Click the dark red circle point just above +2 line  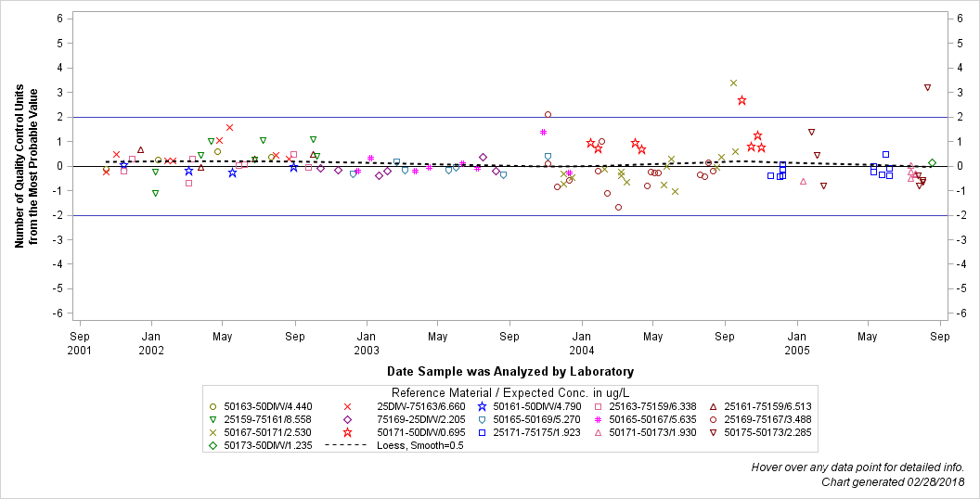click(548, 115)
